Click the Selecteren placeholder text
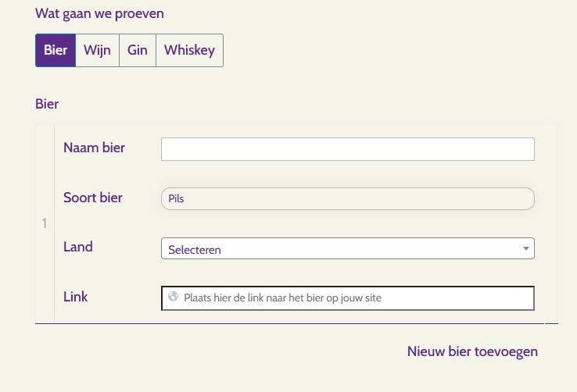The image size is (577, 392). [x=195, y=250]
